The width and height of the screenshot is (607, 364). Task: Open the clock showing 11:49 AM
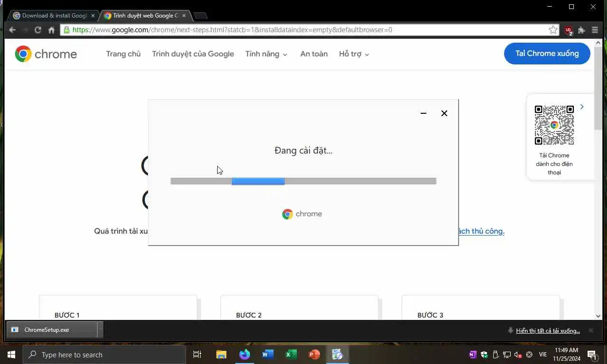(566, 355)
